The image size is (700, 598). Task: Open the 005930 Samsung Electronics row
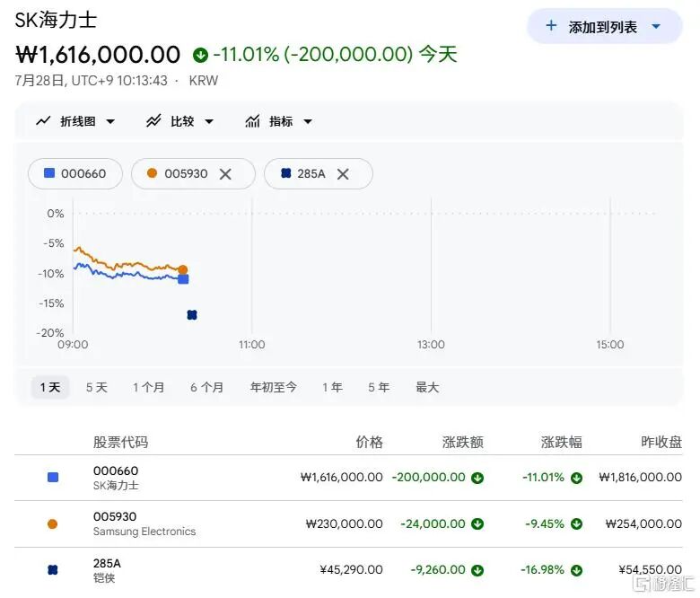pyautogui.click(x=348, y=523)
